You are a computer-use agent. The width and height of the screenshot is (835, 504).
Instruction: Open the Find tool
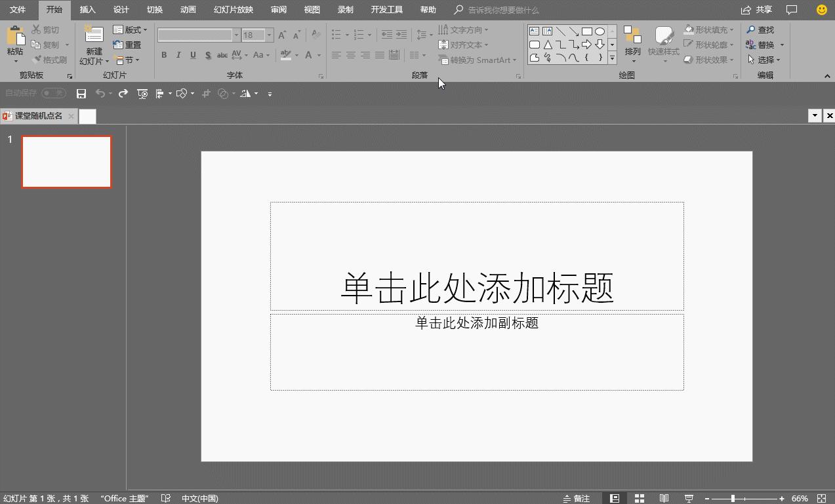coord(764,29)
